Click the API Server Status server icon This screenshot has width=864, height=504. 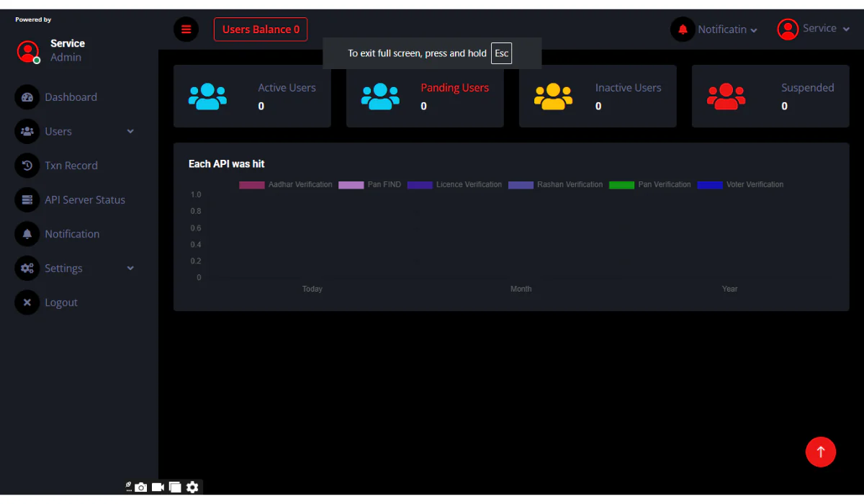27,199
